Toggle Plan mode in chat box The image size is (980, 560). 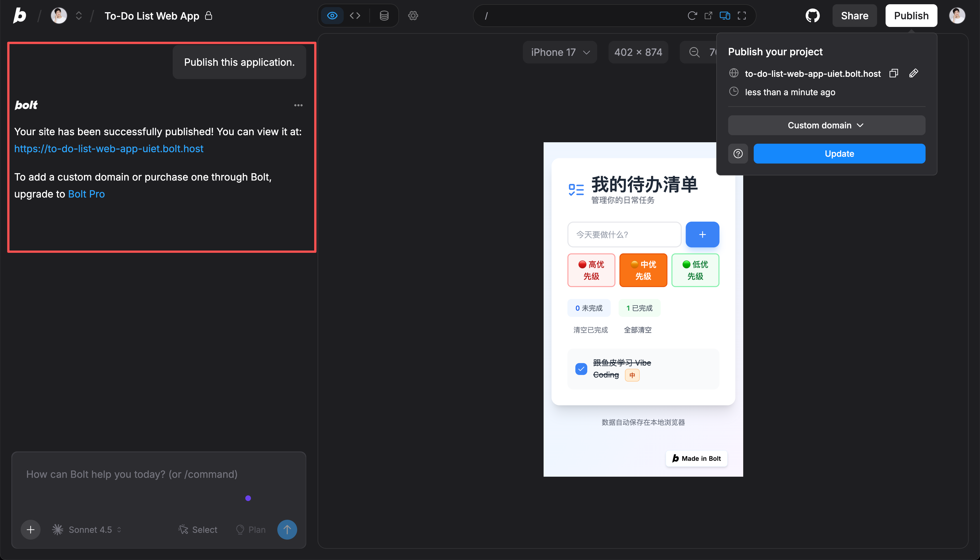250,530
